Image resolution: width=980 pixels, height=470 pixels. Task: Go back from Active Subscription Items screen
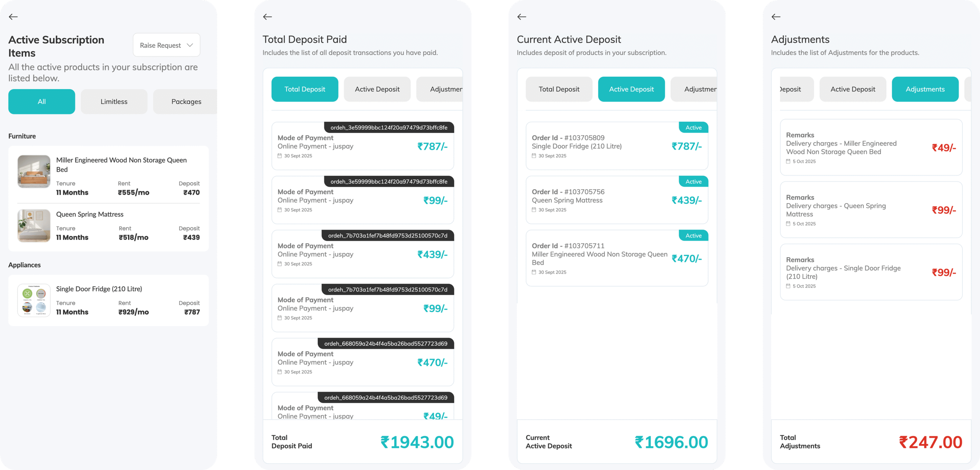pos(13,17)
